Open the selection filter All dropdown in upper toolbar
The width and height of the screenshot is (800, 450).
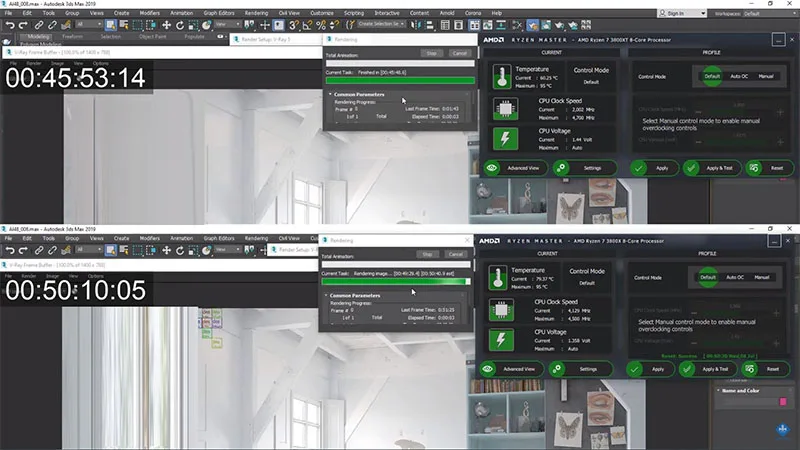(x=89, y=24)
